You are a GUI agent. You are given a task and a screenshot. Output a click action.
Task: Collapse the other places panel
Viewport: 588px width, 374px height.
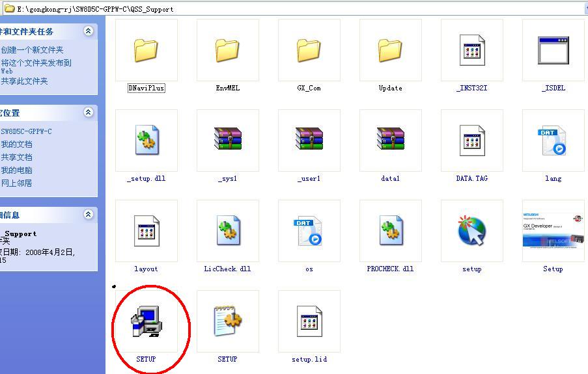coord(88,113)
